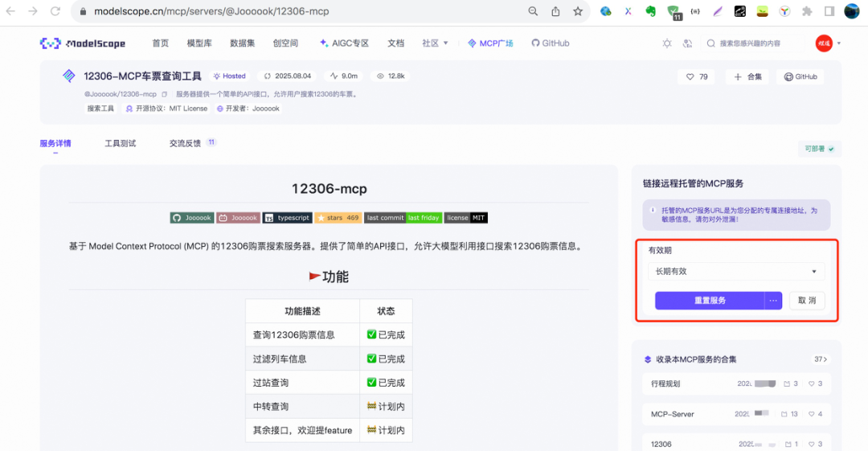
Task: Expand the 社区 dropdown menu
Action: (435, 43)
